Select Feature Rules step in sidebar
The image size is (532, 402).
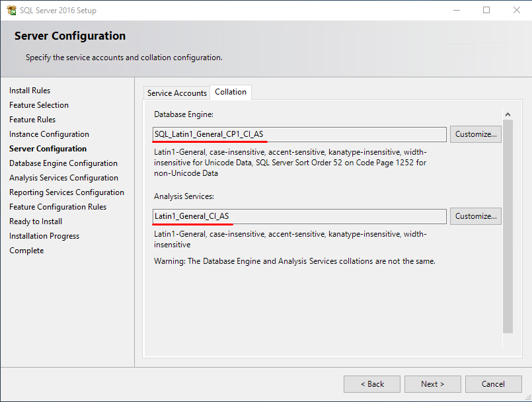point(32,120)
